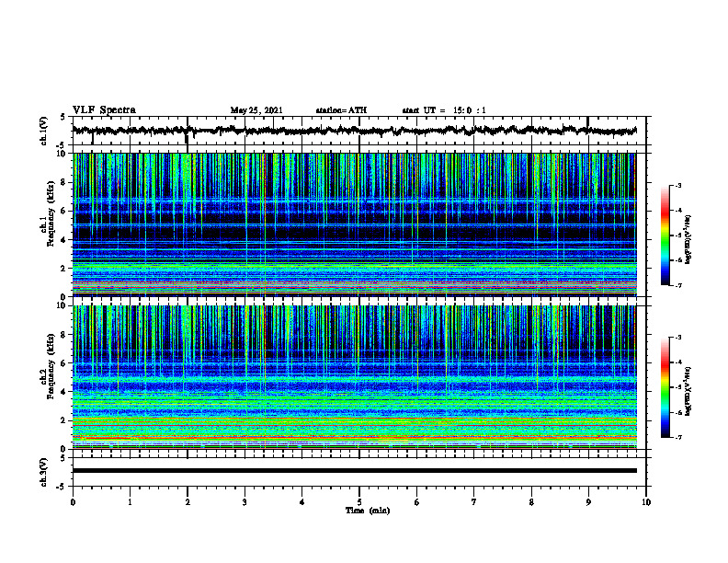Click the time axis tick label "2"
Viewport: 728px width, 563px height.
pos(188,502)
